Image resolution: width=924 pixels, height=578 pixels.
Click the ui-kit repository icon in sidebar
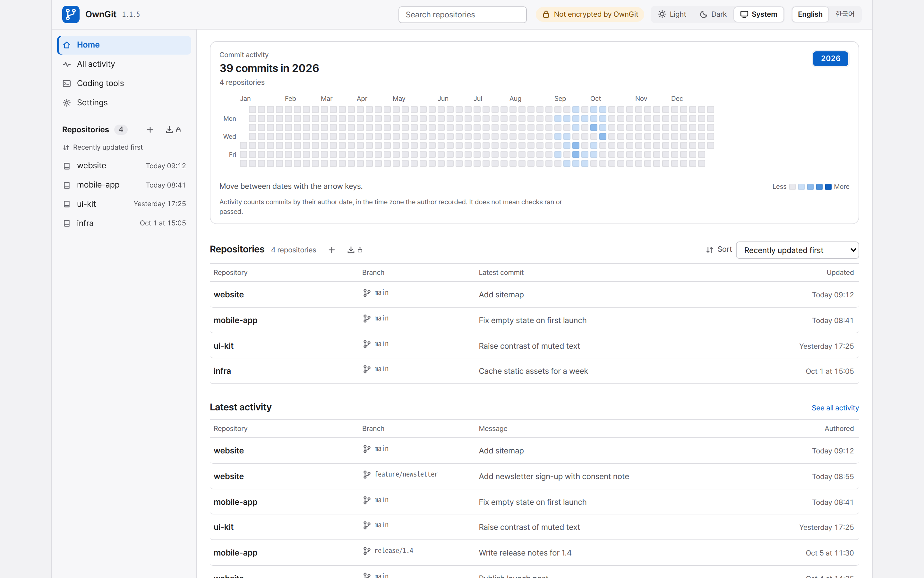66,204
